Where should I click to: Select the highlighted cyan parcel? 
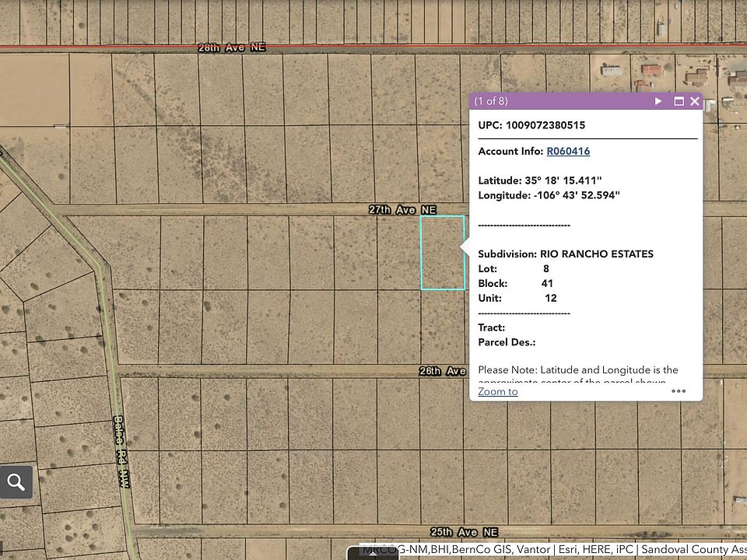(x=443, y=252)
